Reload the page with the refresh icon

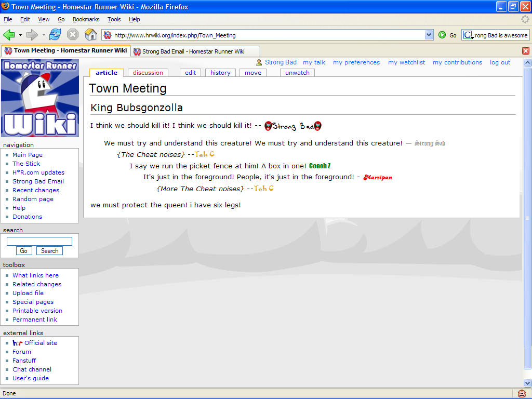(55, 35)
